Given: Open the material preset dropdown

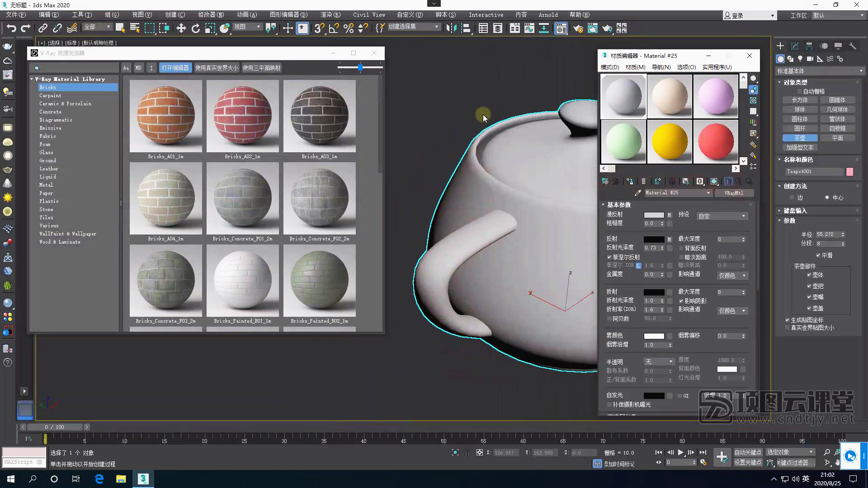Looking at the screenshot, I should tap(722, 216).
